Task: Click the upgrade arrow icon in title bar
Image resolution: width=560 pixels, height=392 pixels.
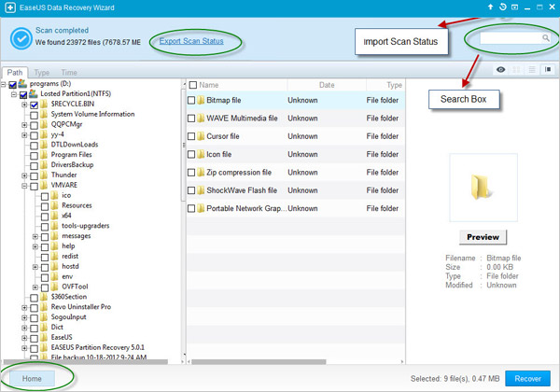Action: pos(491,7)
